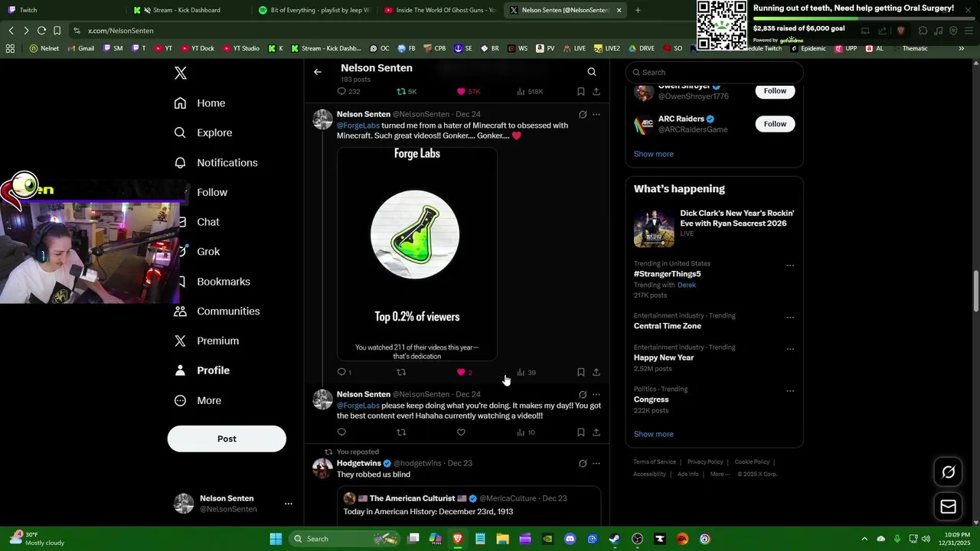The height and width of the screenshot is (551, 980).
Task: Open the Explore page
Action: 203,132
